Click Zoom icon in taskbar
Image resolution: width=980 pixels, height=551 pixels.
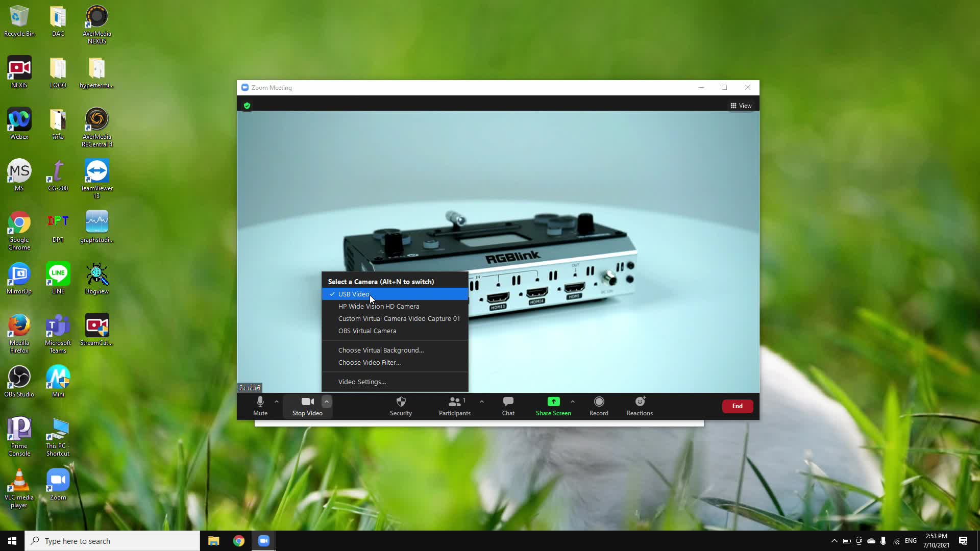pos(264,541)
